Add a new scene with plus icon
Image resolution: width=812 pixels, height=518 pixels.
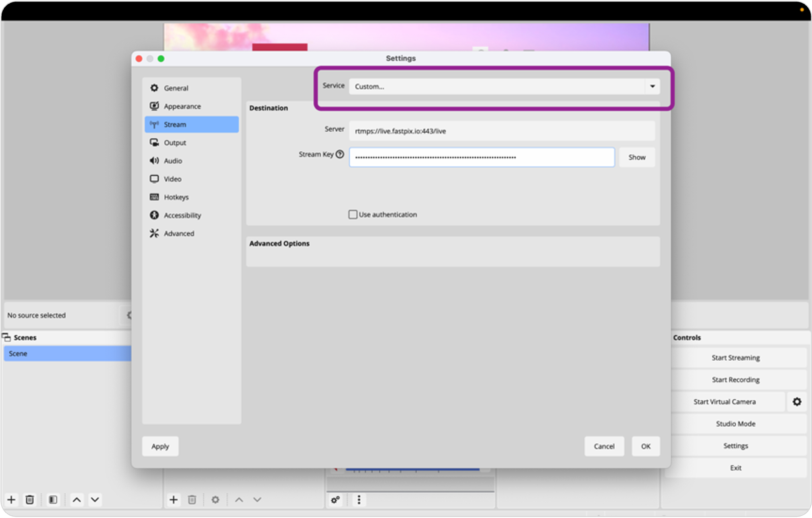11,500
